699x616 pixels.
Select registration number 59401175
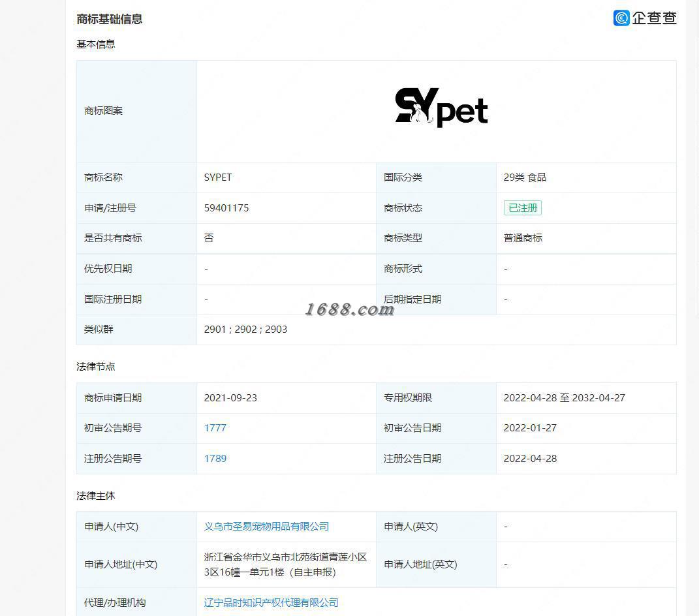click(226, 208)
